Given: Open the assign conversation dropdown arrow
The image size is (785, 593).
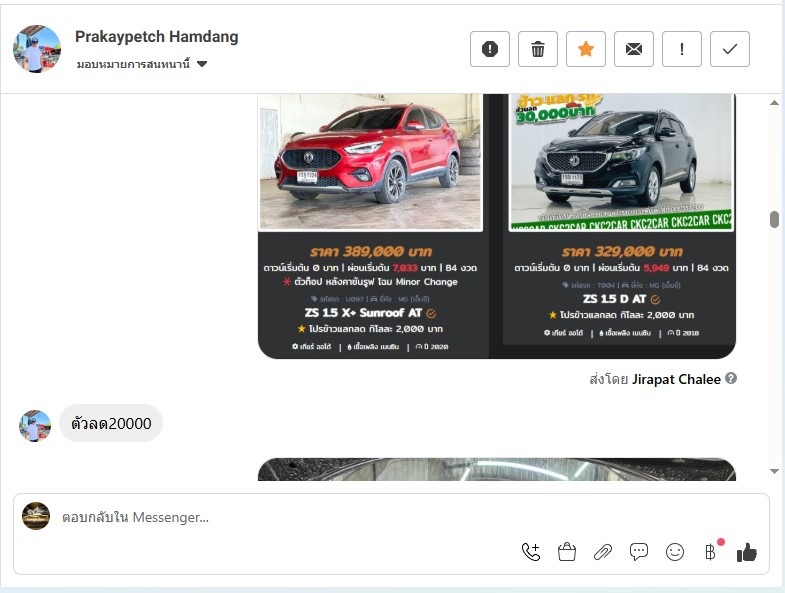Looking at the screenshot, I should point(202,64).
